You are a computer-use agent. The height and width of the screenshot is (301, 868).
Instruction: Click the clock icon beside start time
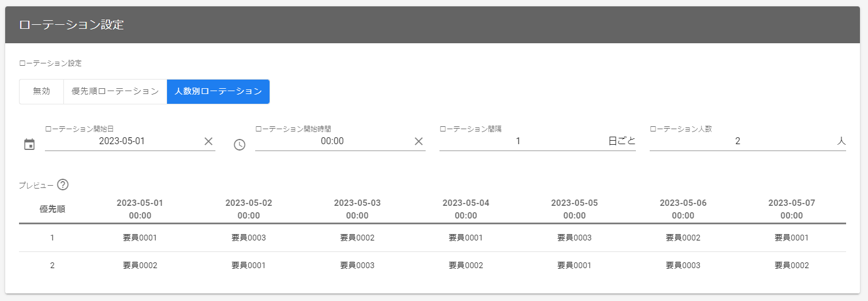click(x=240, y=145)
